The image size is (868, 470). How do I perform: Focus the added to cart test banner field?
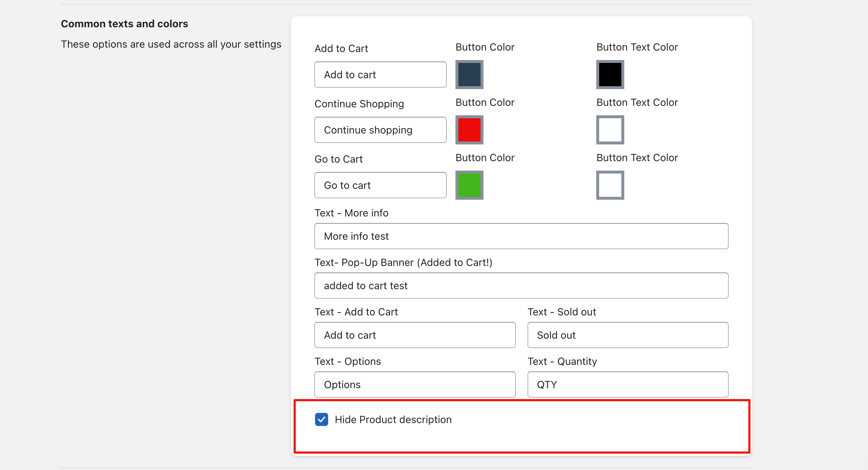pos(521,286)
